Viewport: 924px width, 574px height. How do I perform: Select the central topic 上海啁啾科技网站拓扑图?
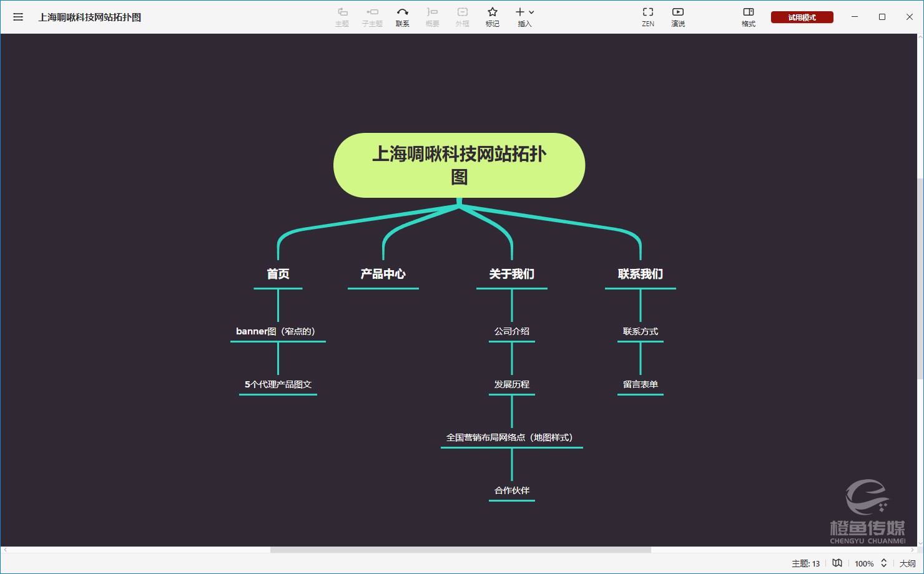pyautogui.click(x=460, y=165)
